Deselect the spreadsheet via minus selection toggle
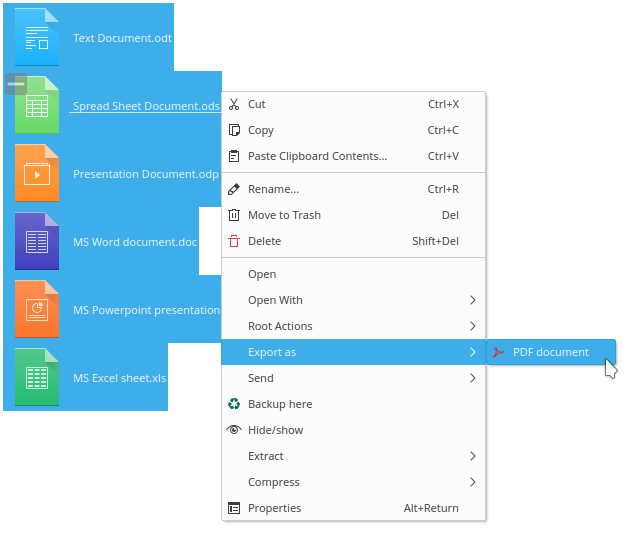The width and height of the screenshot is (637, 537). pyautogui.click(x=16, y=84)
